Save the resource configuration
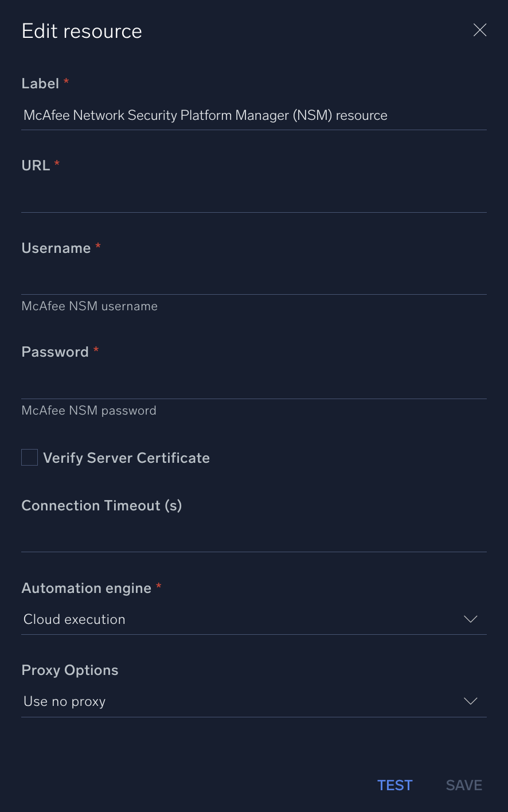 [x=463, y=785]
